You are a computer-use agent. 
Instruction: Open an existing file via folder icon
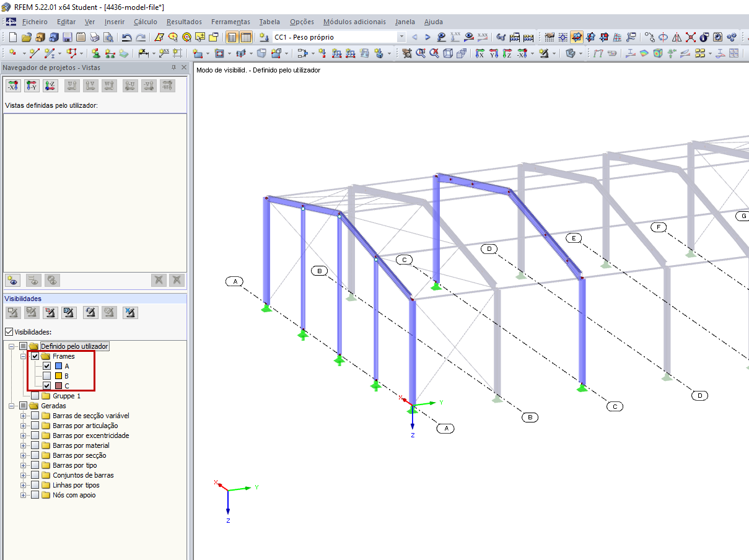coord(27,37)
